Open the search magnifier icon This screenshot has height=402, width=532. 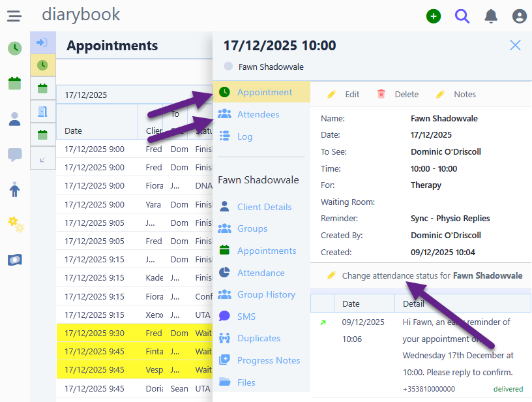click(x=462, y=16)
